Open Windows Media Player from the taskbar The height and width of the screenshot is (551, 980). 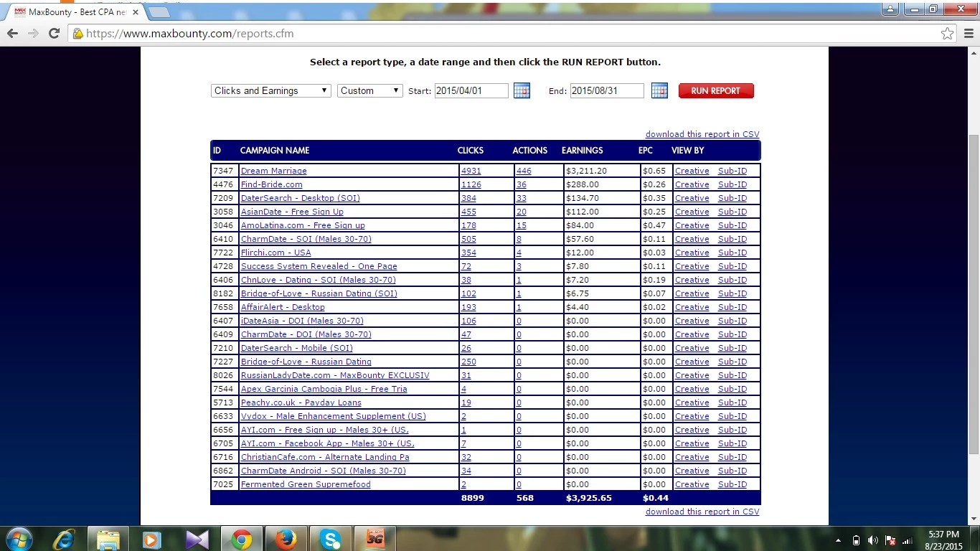[x=152, y=539]
